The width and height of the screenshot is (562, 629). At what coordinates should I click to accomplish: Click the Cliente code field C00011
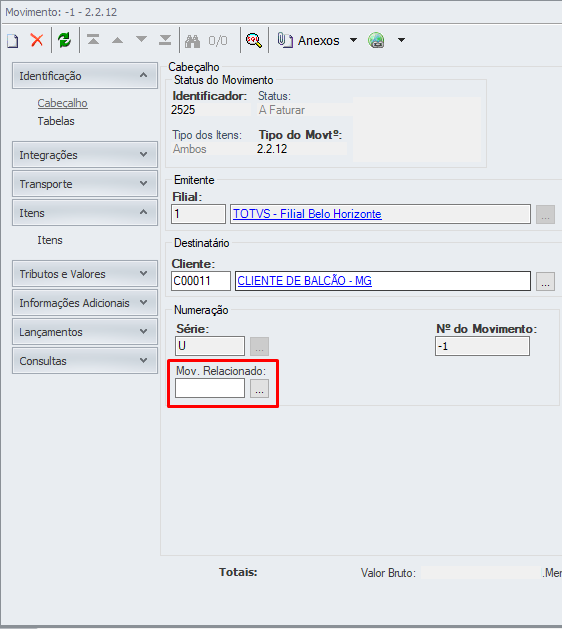click(201, 281)
